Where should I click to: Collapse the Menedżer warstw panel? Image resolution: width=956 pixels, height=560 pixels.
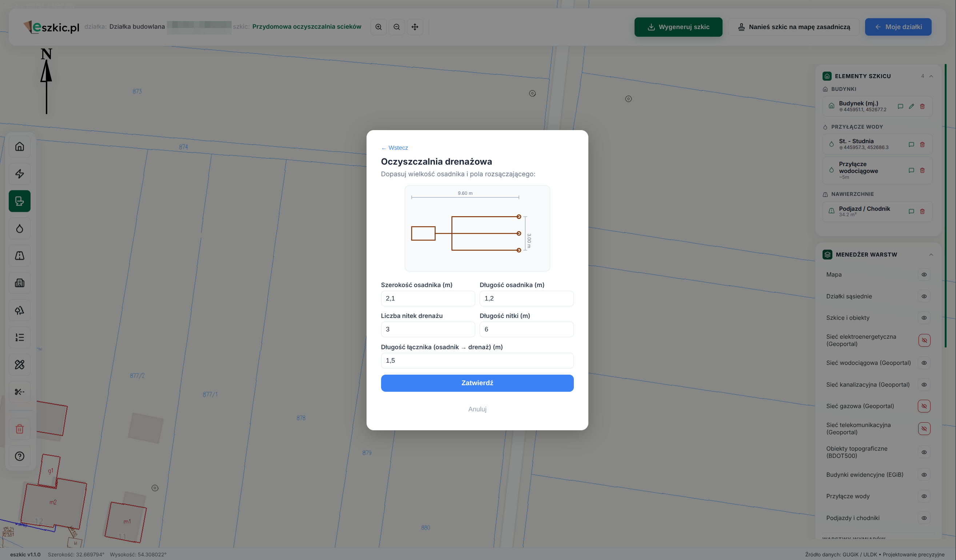(x=931, y=255)
